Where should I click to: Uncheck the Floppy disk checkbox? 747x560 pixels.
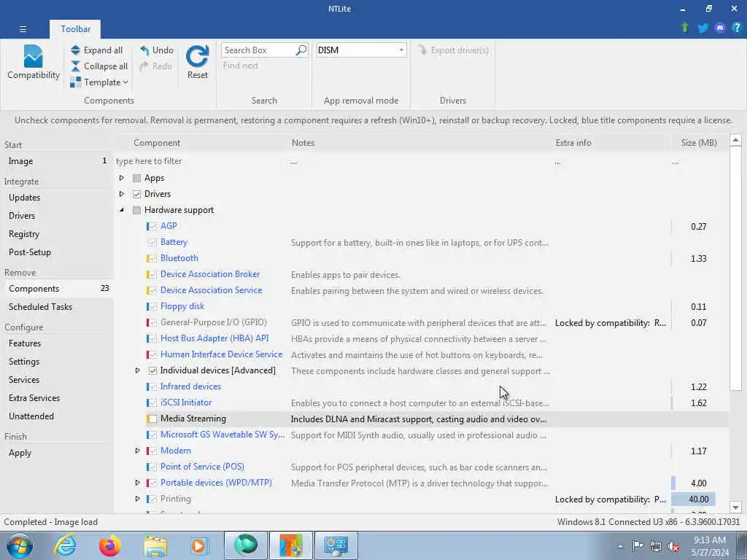point(152,306)
